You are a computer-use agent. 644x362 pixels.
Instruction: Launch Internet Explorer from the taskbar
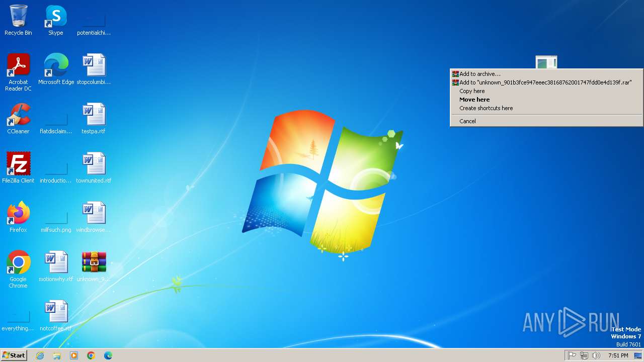tap(40, 355)
